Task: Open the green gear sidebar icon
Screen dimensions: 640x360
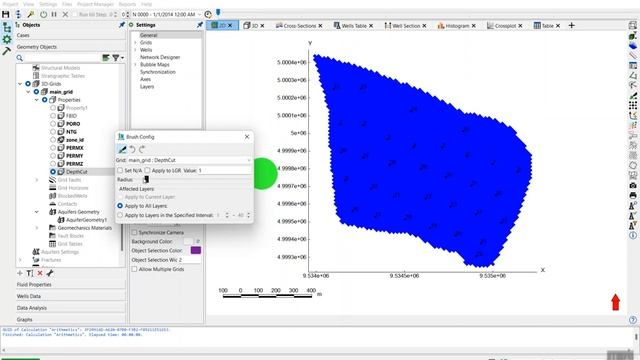Action: click(x=7, y=40)
